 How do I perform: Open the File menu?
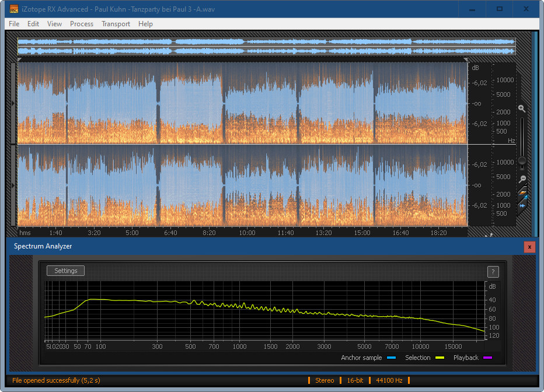tap(14, 24)
